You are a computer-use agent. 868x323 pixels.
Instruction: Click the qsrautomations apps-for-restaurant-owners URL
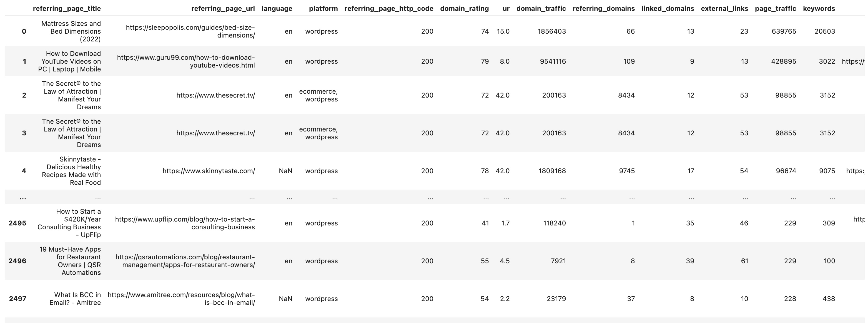(x=185, y=261)
